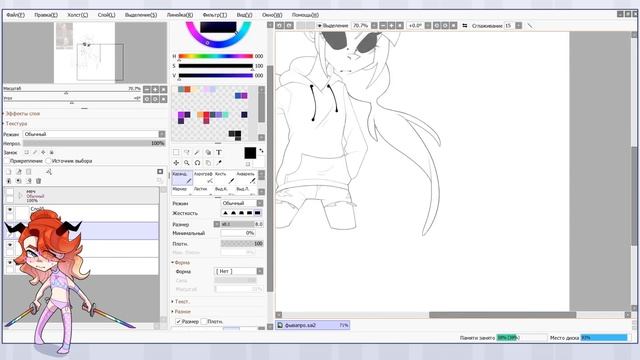This screenshot has height=360, width=640.
Task: Enable Прикрепление clipping checkbox
Action: (x=7, y=161)
